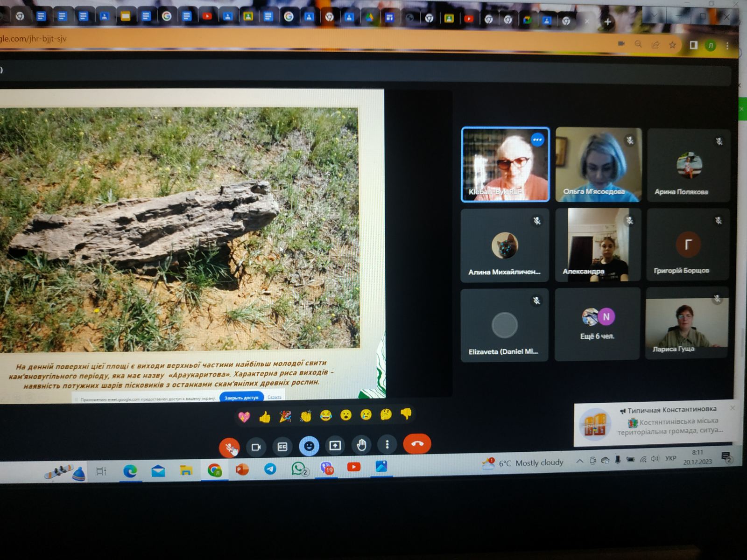This screenshot has width=747, height=560.
Task: Show the 'Ещё 6 чел.' participants tile
Action: 597,324
